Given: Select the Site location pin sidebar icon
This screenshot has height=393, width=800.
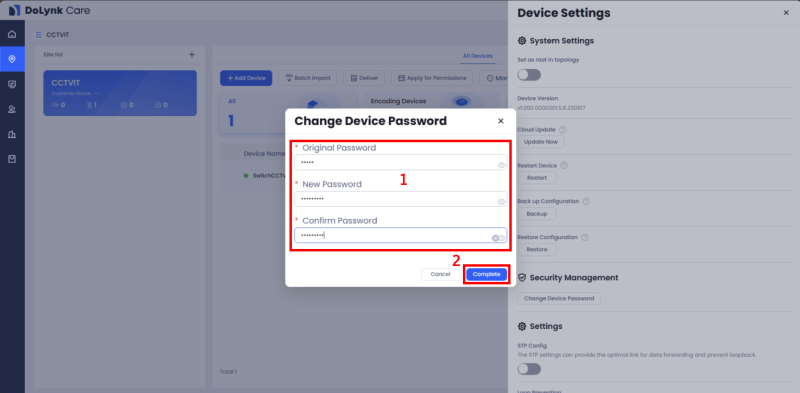Looking at the screenshot, I should pyautogui.click(x=12, y=59).
